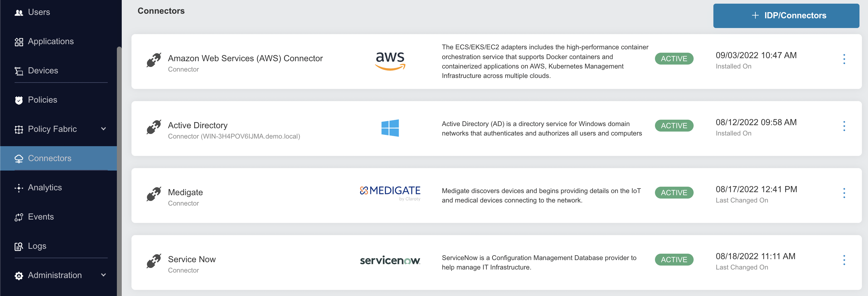Click the ServiceNow logo

coord(390,260)
